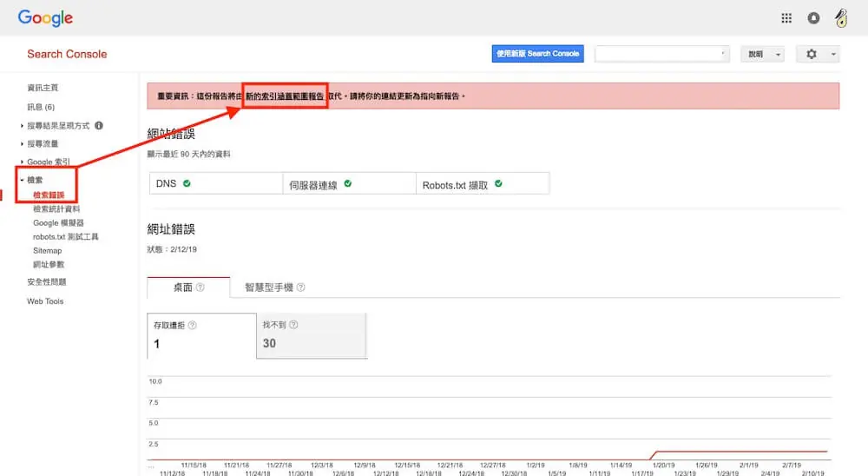The image size is (868, 476).
Task: Open 訊息 (6) in the sidebar
Action: pyautogui.click(x=41, y=107)
